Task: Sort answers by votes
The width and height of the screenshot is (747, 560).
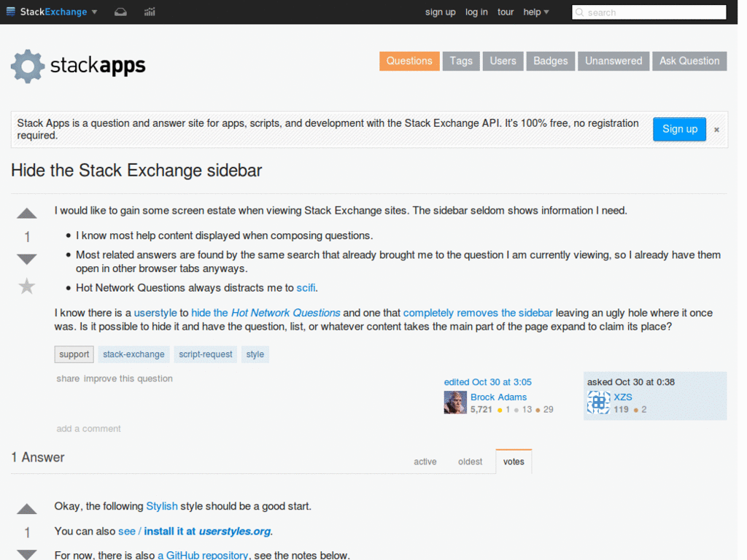Action: point(514,462)
